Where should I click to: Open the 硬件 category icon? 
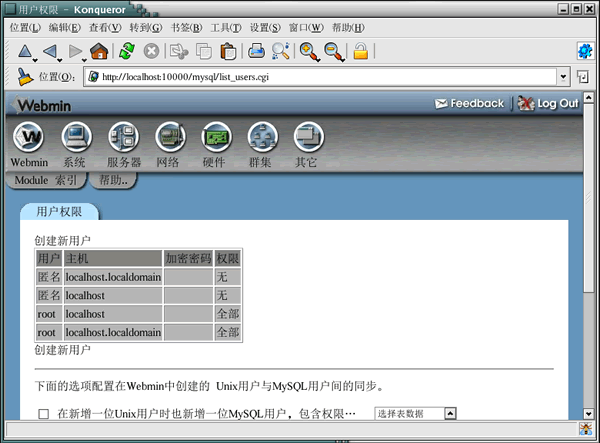click(217, 137)
